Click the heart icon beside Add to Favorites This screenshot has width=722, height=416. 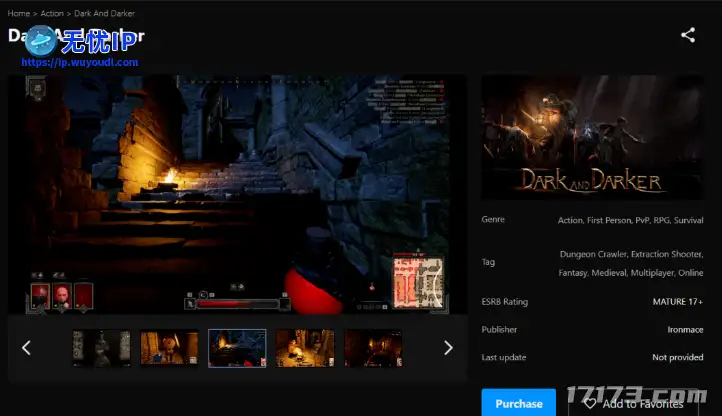[x=590, y=403]
